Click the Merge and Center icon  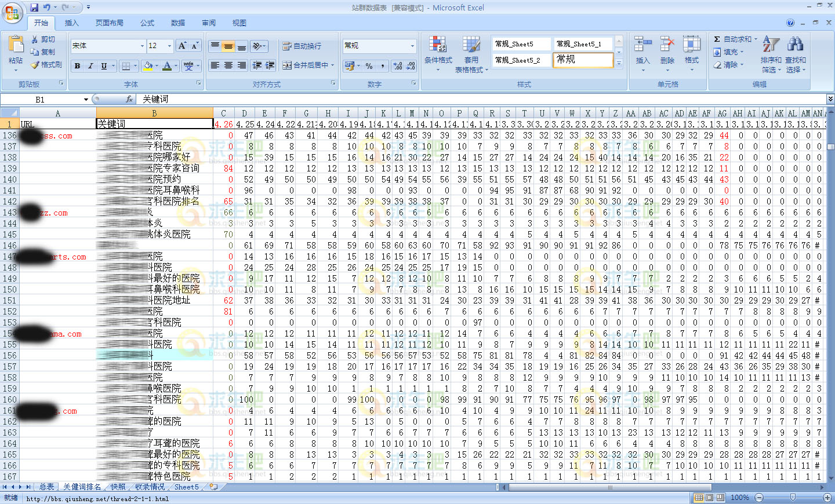click(287, 65)
